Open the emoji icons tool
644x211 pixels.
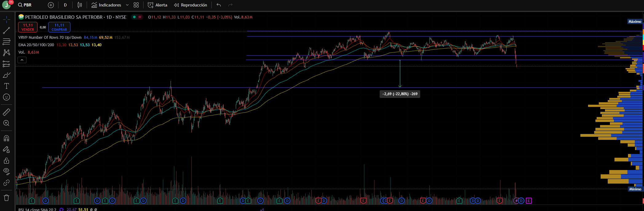[6, 97]
